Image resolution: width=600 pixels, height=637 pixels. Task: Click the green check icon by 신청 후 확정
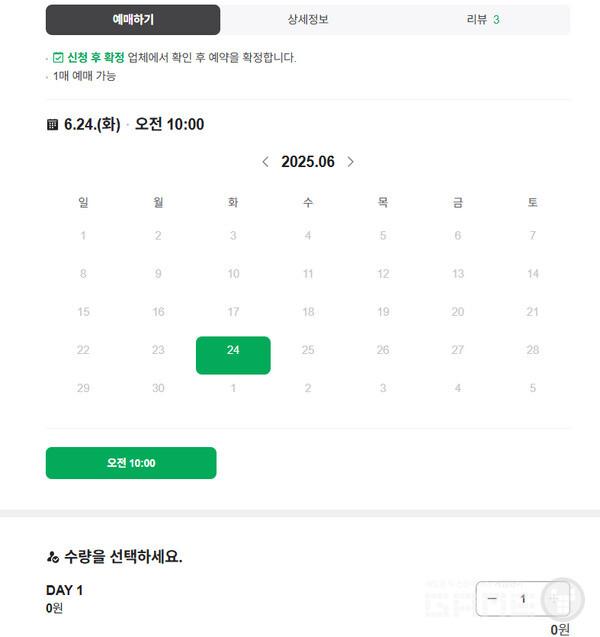(x=58, y=58)
